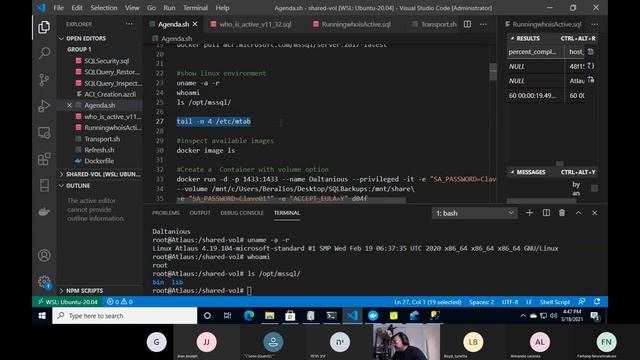Open the Docker view icon
This screenshot has width=640, height=360.
coord(44,212)
